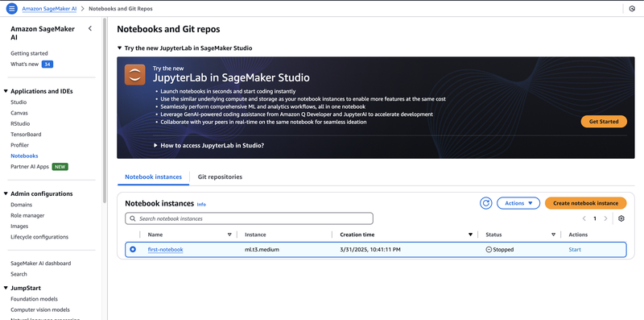Collapse the JumpStart section
644x320 pixels.
coord(6,288)
